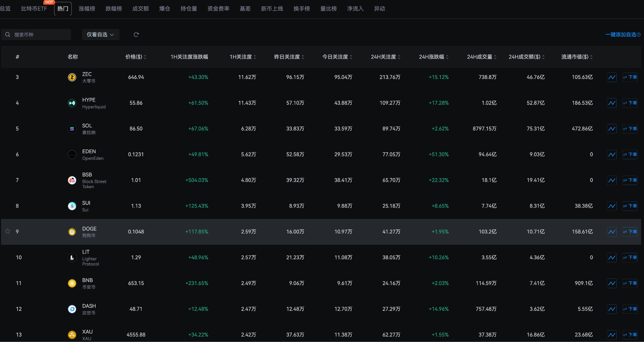Image resolution: width=644 pixels, height=342 pixels.
Task: Open the 爆仓 tab
Action: (164, 9)
